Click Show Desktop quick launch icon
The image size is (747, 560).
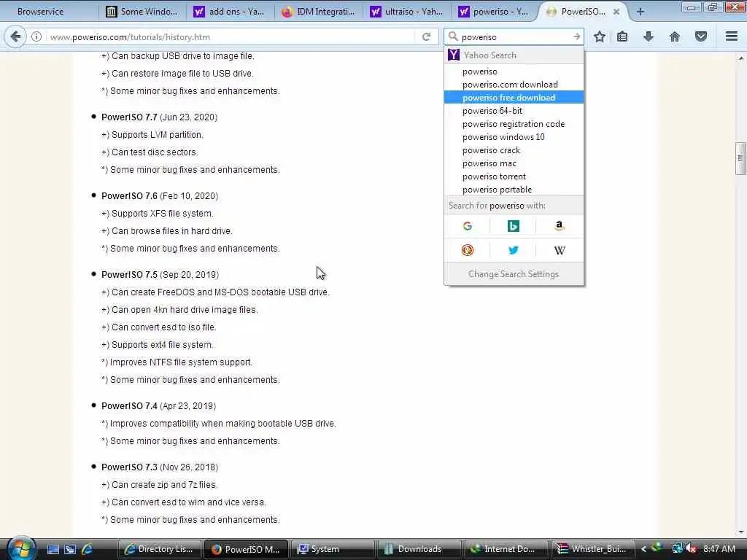[53, 549]
